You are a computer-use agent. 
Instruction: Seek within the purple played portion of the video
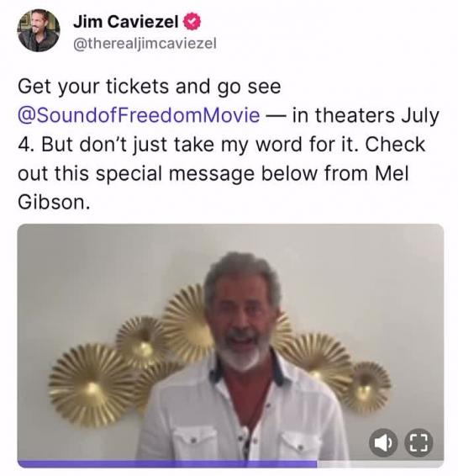167,464
